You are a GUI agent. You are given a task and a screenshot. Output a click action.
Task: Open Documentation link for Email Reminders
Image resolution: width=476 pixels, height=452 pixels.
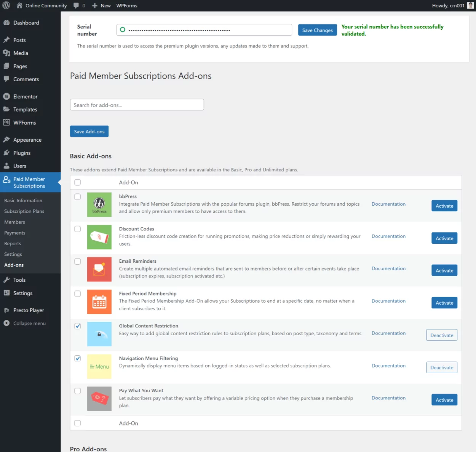point(388,268)
